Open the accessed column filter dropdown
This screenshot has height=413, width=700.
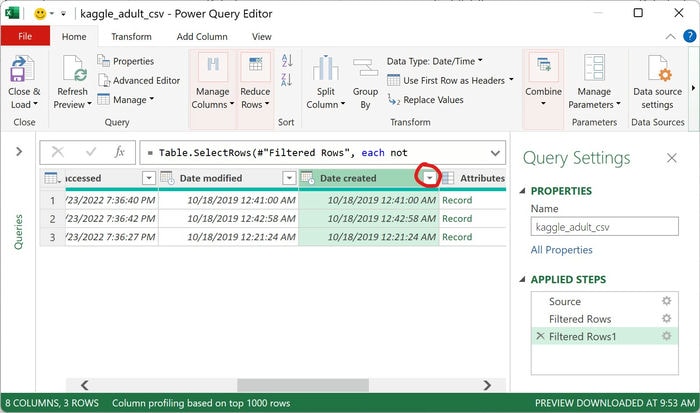click(x=149, y=178)
